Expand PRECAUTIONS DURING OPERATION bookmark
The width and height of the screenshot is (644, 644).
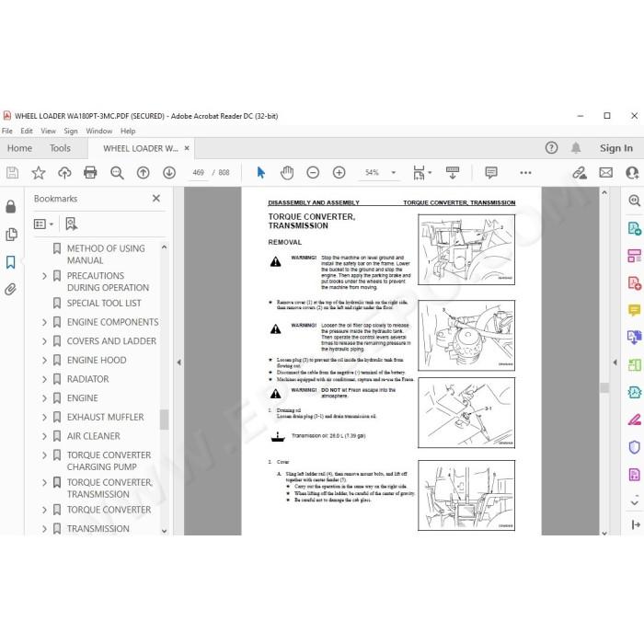[x=44, y=276]
